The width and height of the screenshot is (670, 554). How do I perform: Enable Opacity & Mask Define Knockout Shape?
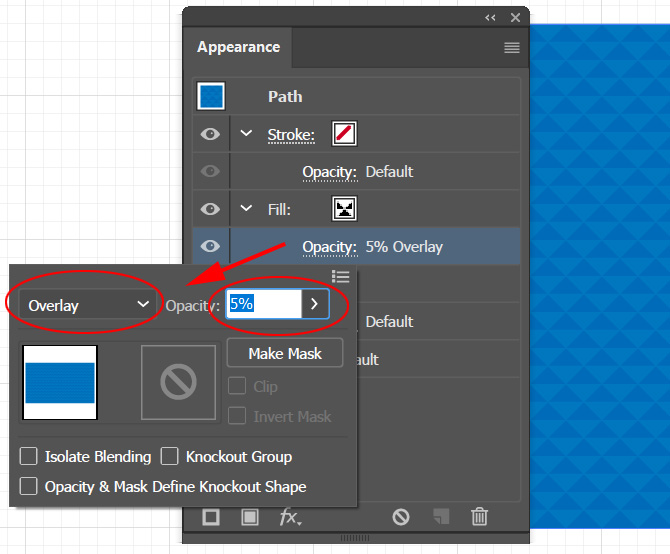[29, 487]
